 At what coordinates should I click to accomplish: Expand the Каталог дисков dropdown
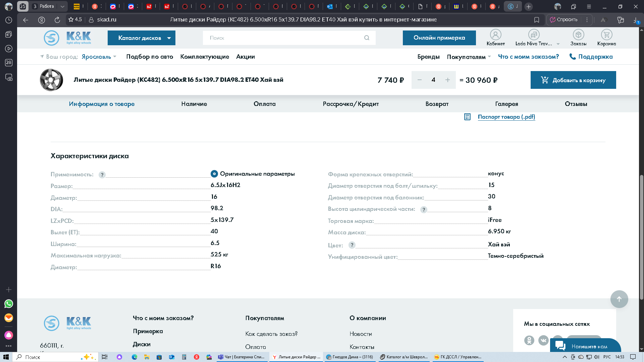(141, 38)
